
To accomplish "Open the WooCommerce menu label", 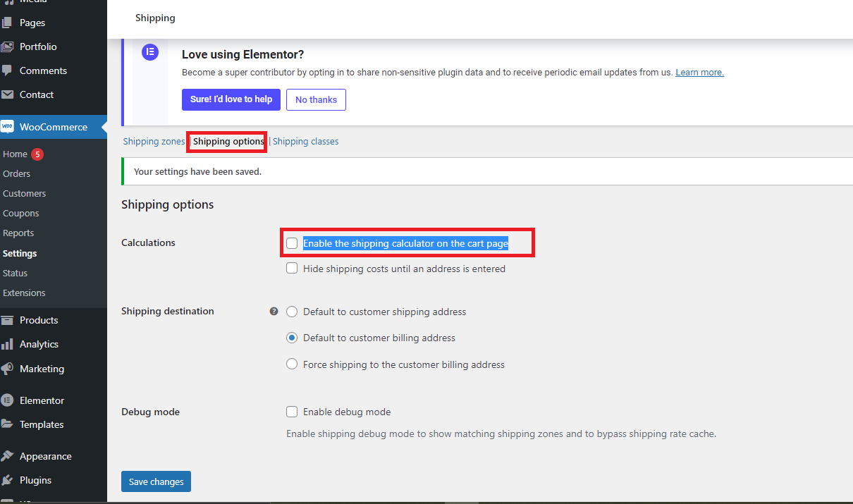I will [54, 127].
